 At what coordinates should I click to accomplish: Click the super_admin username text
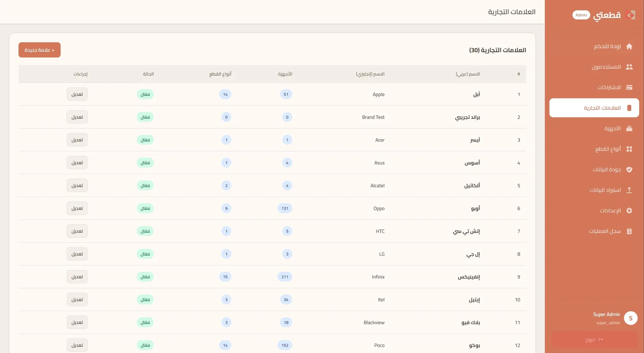tap(608, 323)
